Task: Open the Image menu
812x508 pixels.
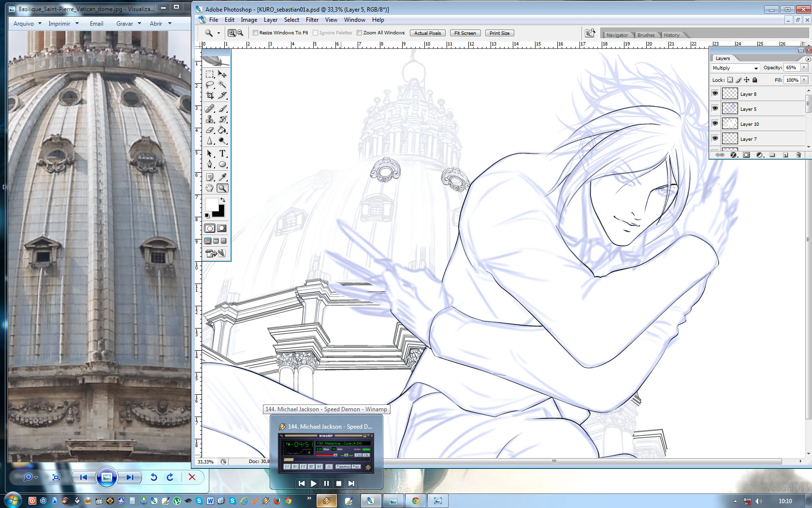Action: pos(249,20)
